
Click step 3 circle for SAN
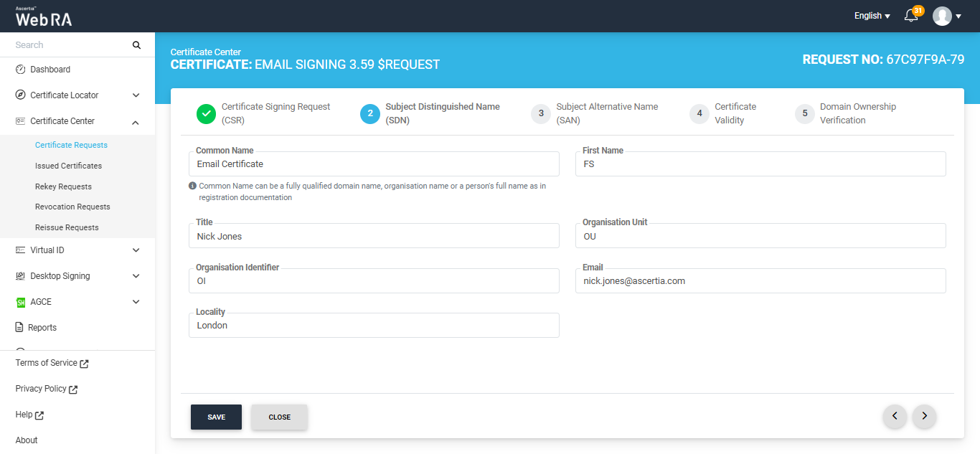coord(541,113)
